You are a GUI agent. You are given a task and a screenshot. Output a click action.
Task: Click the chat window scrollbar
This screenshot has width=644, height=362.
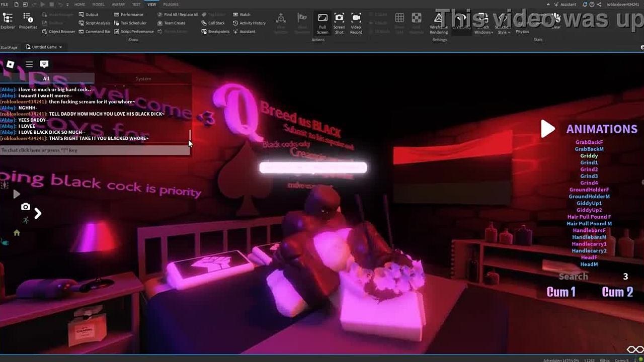pyautogui.click(x=190, y=136)
